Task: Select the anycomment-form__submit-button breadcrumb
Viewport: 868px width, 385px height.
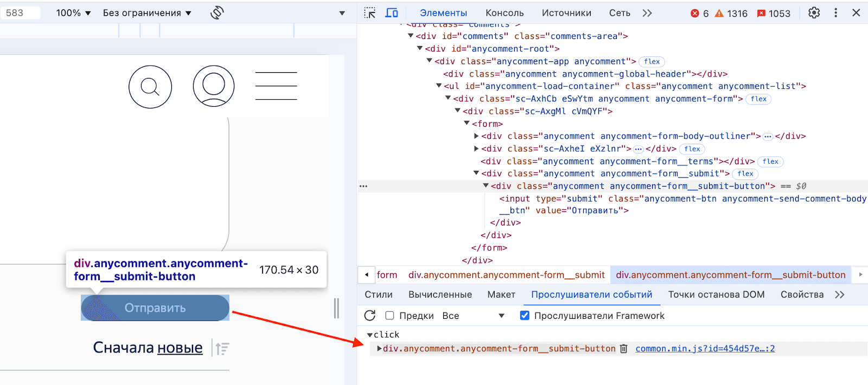Action: (731, 275)
